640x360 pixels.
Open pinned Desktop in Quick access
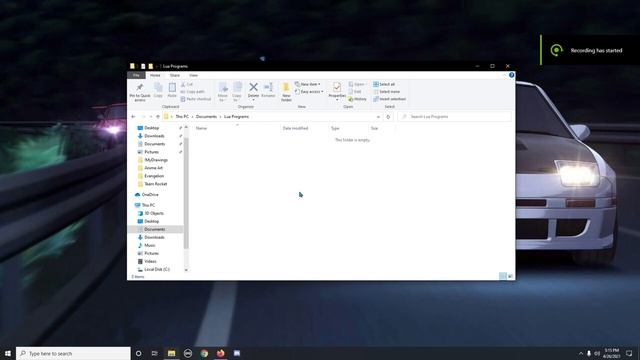[x=151, y=128]
